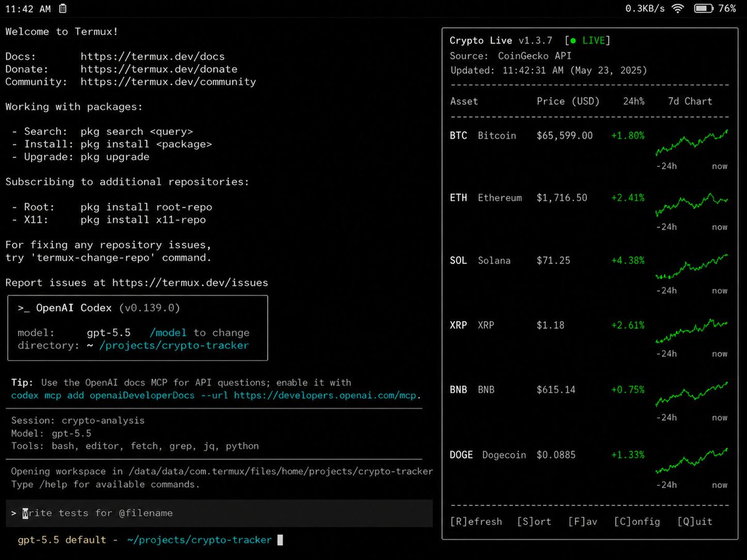Click the 'pkg upgrade' command text
747x560 pixels.
(x=115, y=157)
